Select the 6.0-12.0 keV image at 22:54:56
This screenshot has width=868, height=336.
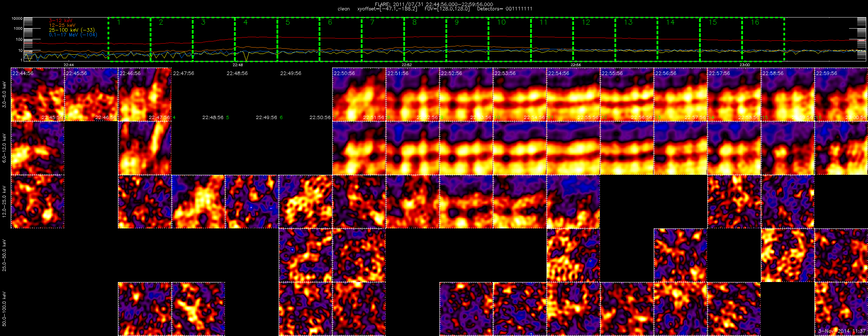tap(573, 148)
